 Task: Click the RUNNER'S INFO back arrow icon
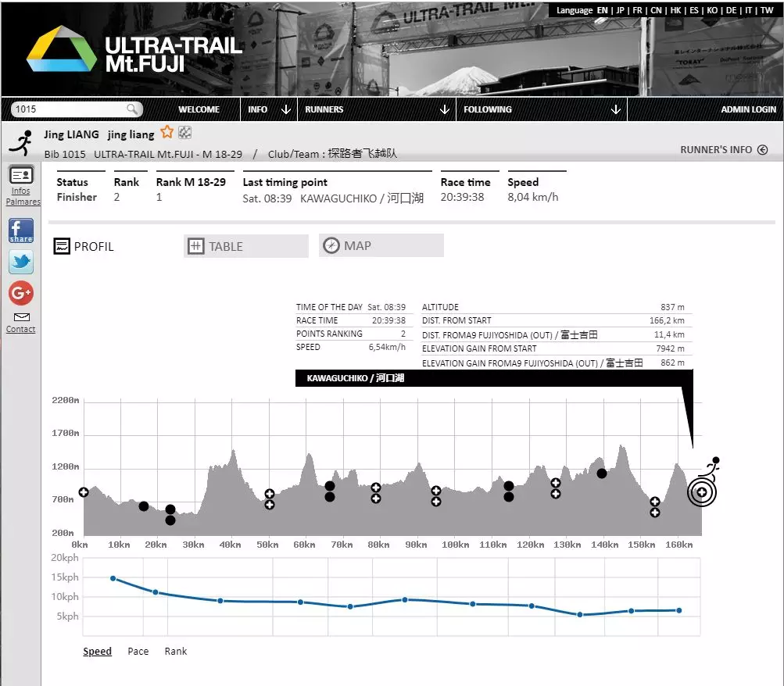(x=762, y=149)
